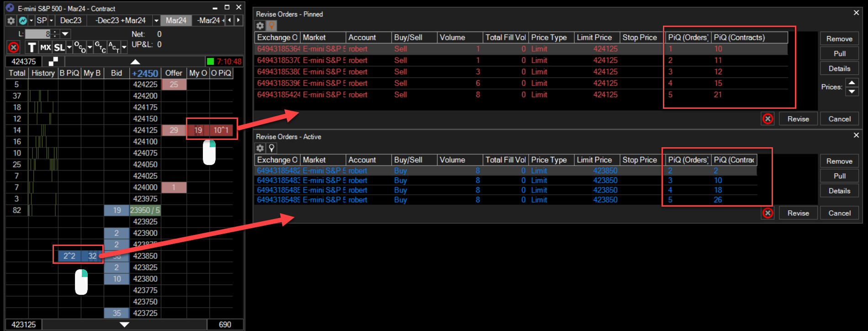
Task: Toggle the pin icon in Active panel
Action: (x=271, y=148)
